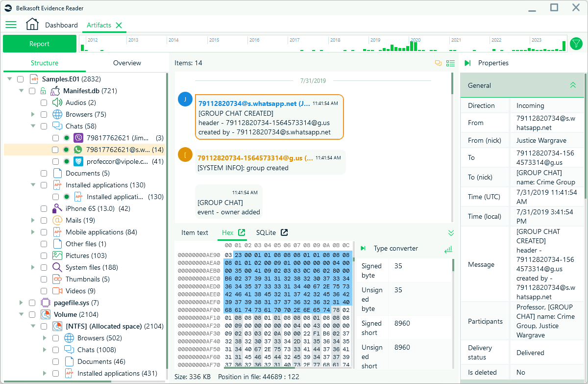Switch to the Structure tab
Screen dimensions: 588x384
coord(45,63)
